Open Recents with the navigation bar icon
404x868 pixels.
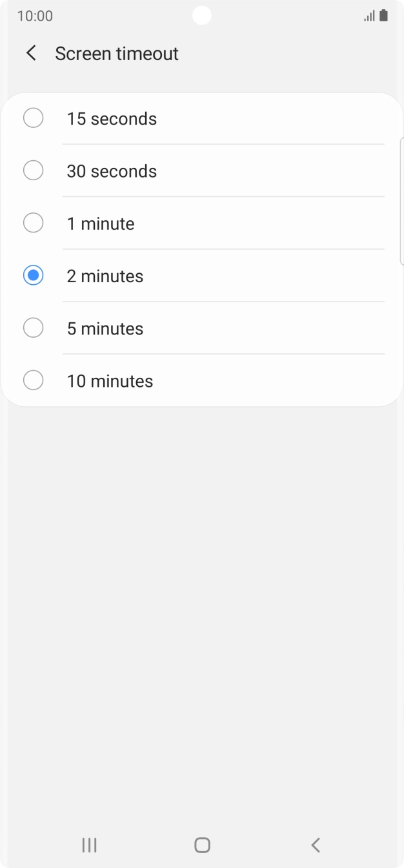89,845
